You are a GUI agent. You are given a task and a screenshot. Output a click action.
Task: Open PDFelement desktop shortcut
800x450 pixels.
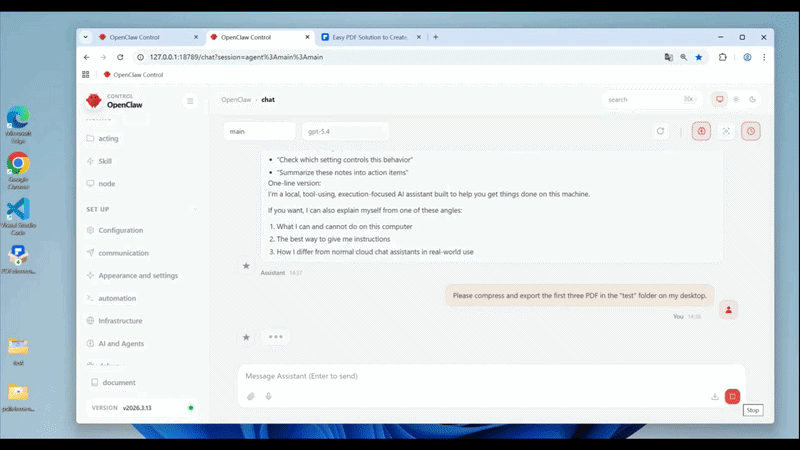tap(18, 259)
